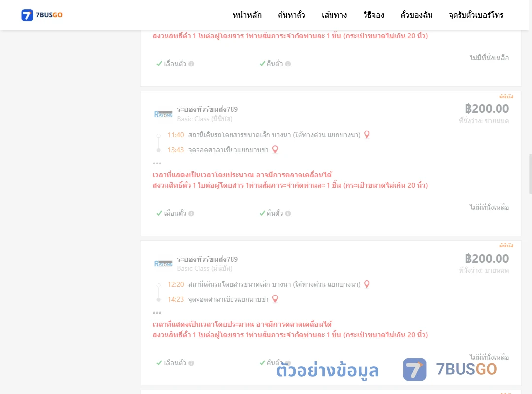Open the เส้นทาง navigation item
Screen dimensions: 532x394
tap(334, 15)
